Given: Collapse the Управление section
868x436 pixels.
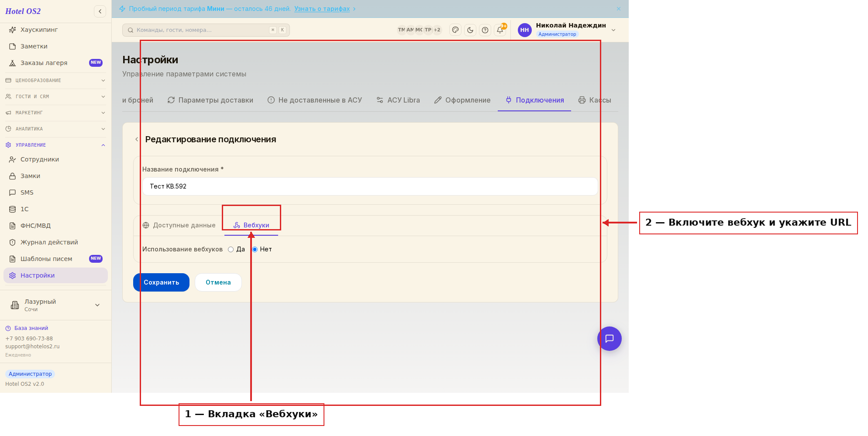Looking at the screenshot, I should pyautogui.click(x=55, y=145).
